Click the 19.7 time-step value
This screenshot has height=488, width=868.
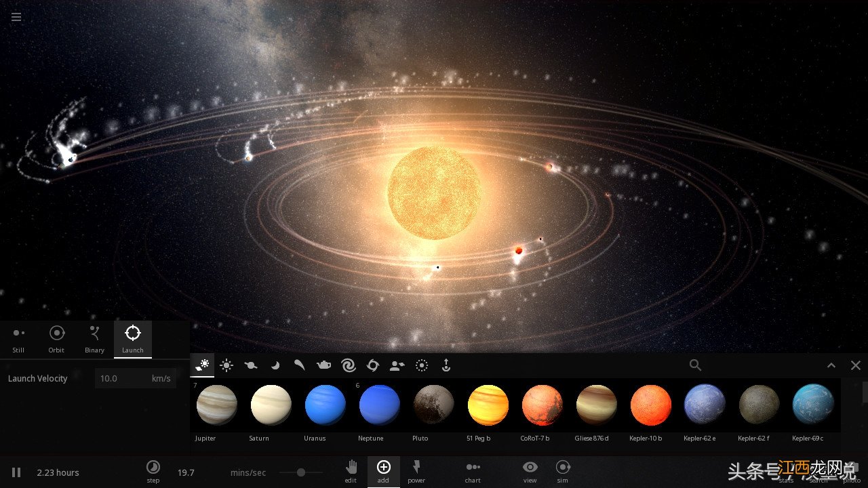186,472
